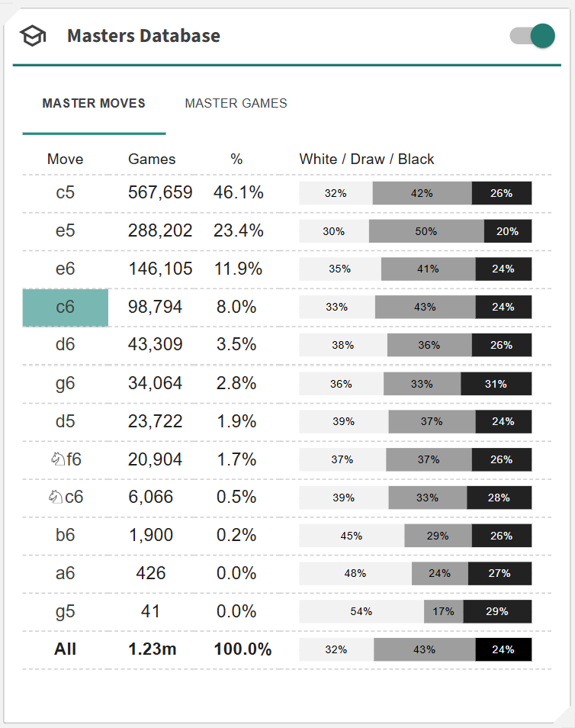Click the 54% white win bar for g5
This screenshot has height=728, width=575.
(x=361, y=611)
